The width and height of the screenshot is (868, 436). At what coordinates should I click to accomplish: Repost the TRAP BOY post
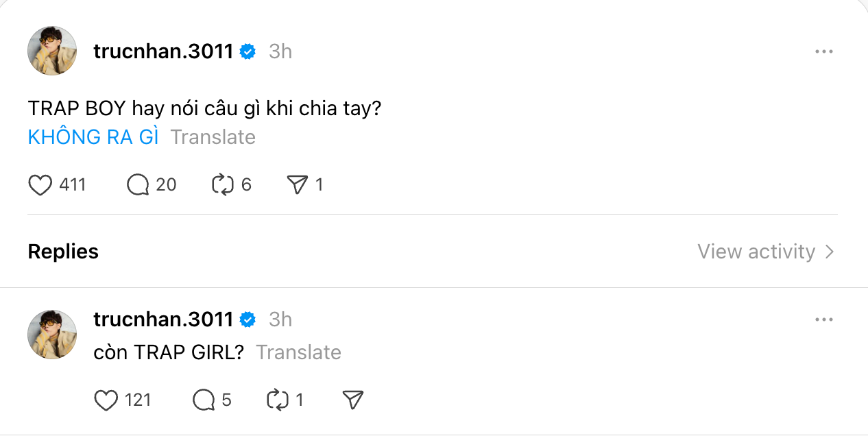click(224, 184)
